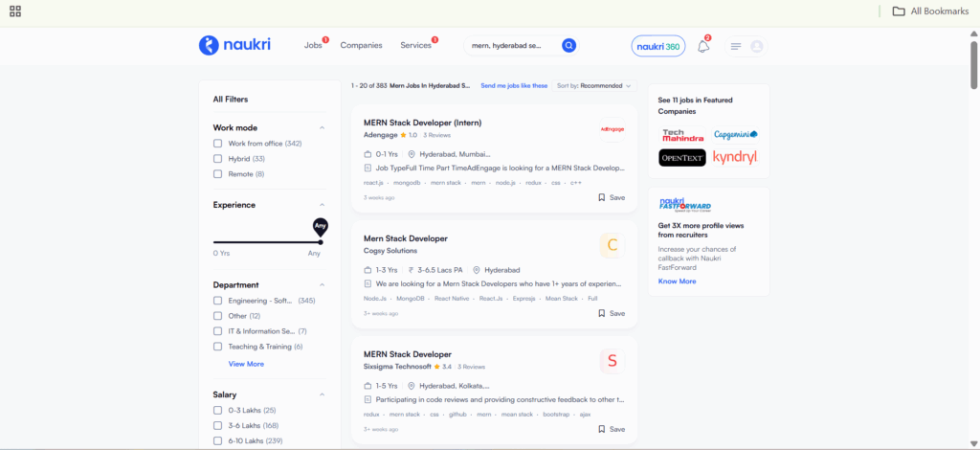Save the Cogsy Solutions job listing
This screenshot has width=980, height=450.
tap(611, 313)
